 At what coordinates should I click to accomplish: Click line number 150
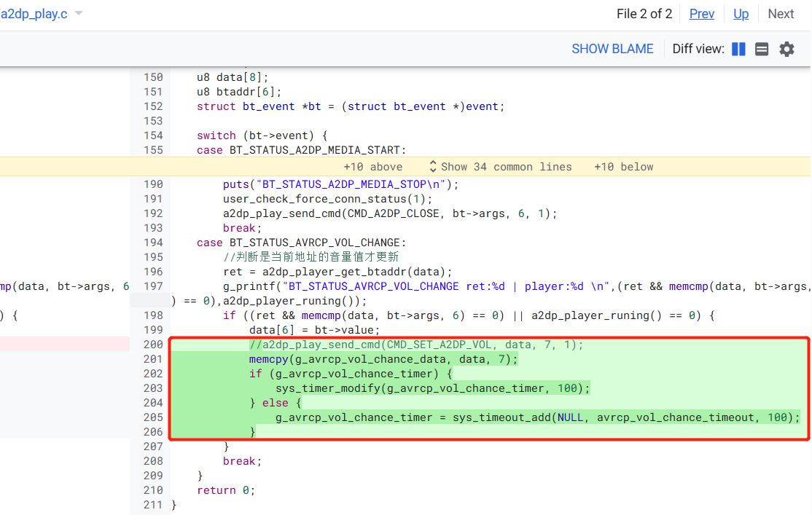coord(153,77)
